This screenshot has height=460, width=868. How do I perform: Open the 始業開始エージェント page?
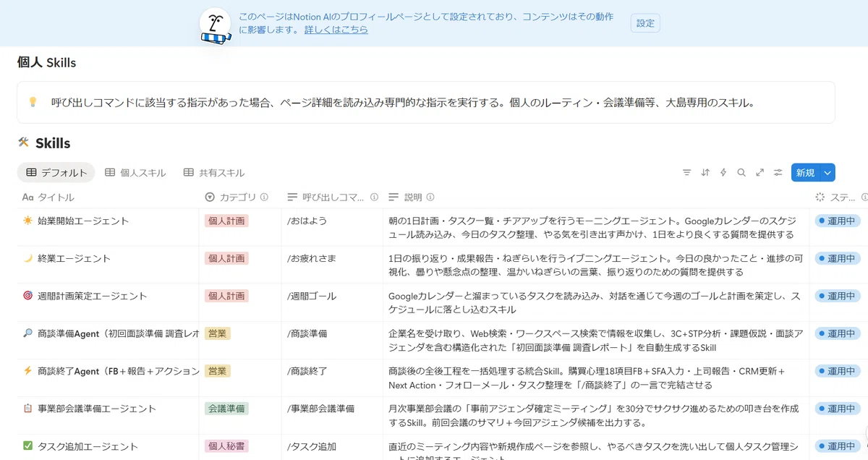[83, 221]
